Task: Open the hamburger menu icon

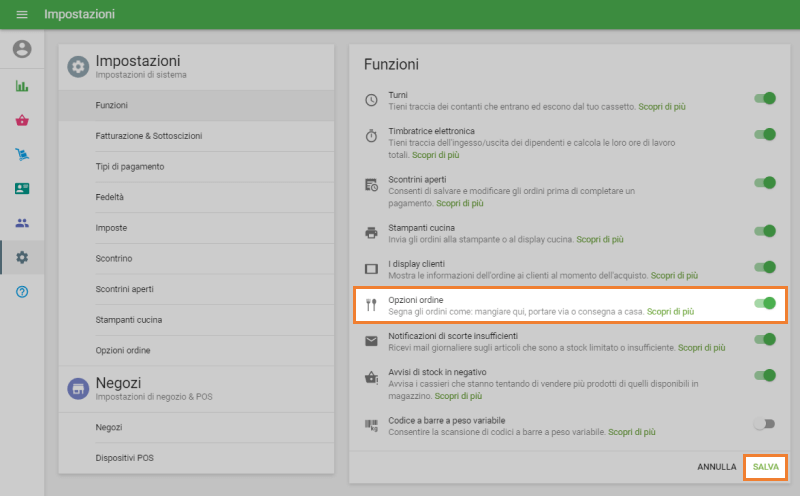Action: coord(22,15)
